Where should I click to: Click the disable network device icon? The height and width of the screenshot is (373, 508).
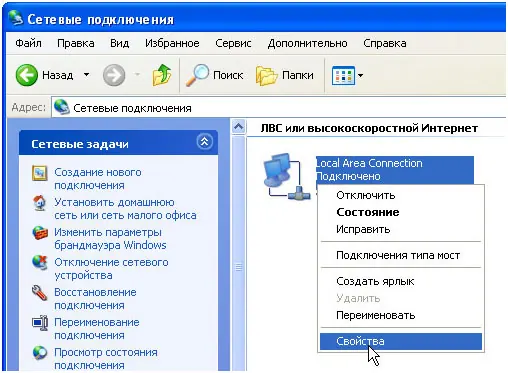point(40,262)
